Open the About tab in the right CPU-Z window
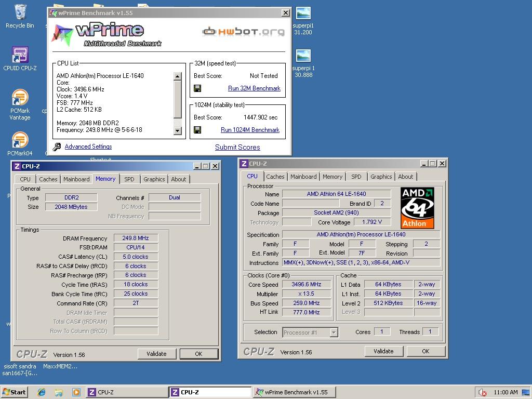532x399 pixels. (405, 177)
